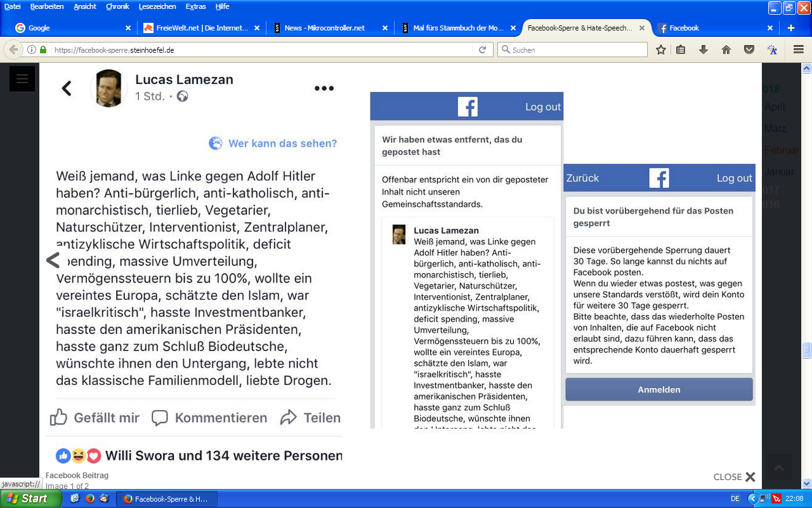Open the Firefox hamburger menu

coord(799,50)
